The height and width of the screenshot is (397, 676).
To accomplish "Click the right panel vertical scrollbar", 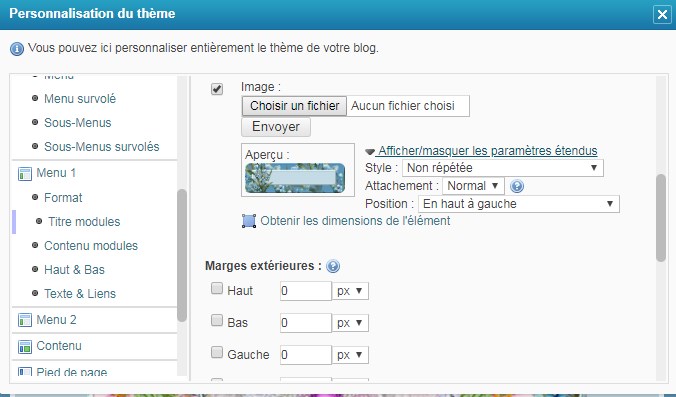I will tap(660, 218).
